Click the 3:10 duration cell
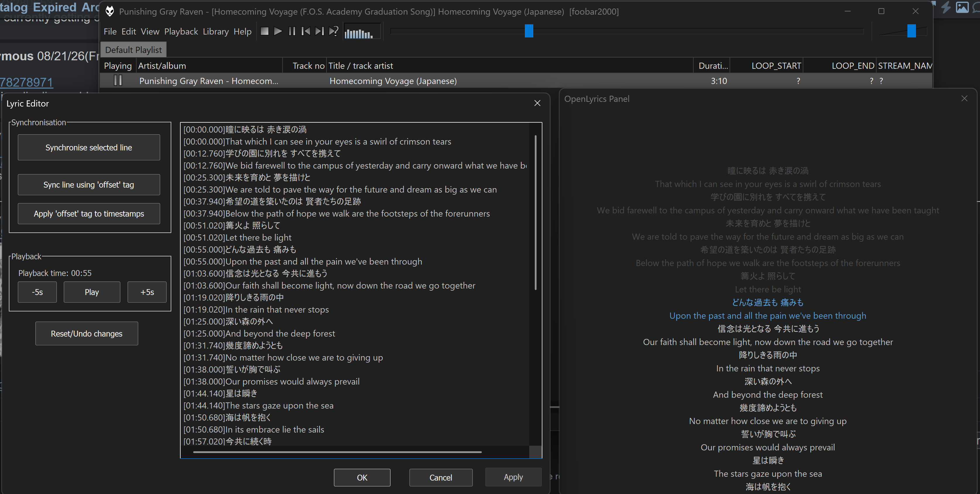 (719, 80)
